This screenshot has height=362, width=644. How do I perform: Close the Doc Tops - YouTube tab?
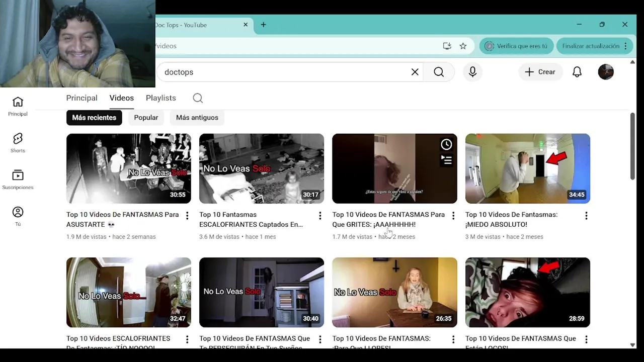[x=246, y=25]
